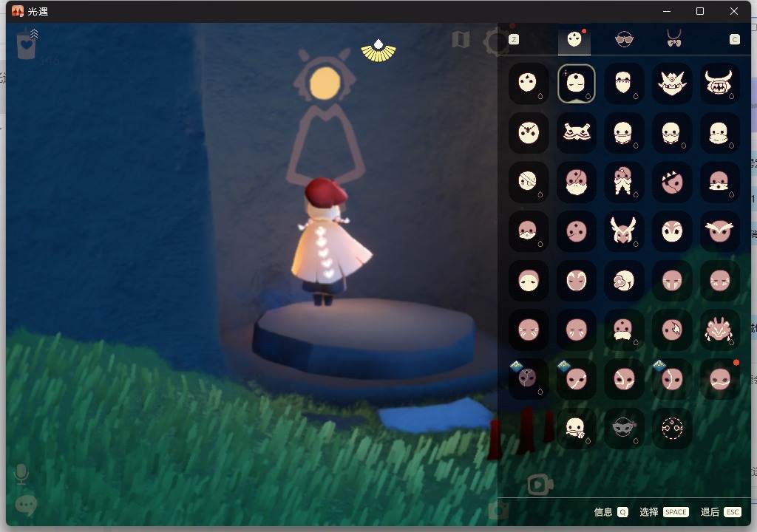Viewport: 757px width, 532px height.
Task: Click the 选择 SPACE select button
Action: pyautogui.click(x=663, y=512)
